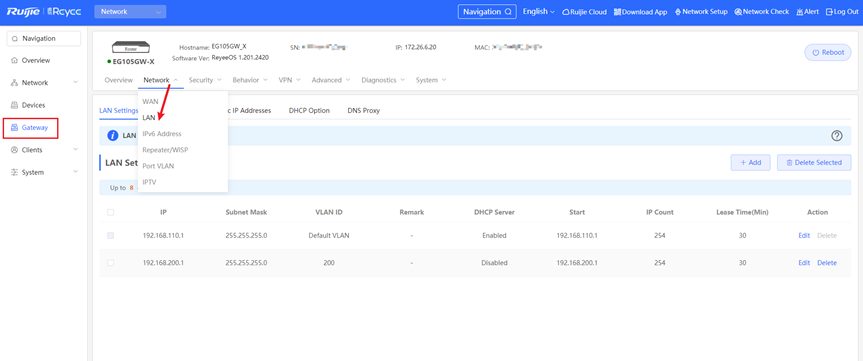Click the Add button
This screenshot has width=863, height=361.
[750, 163]
